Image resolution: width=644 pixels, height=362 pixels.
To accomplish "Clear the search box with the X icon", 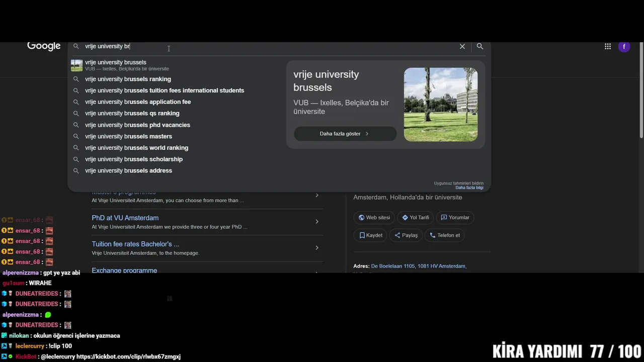I will 462,46.
